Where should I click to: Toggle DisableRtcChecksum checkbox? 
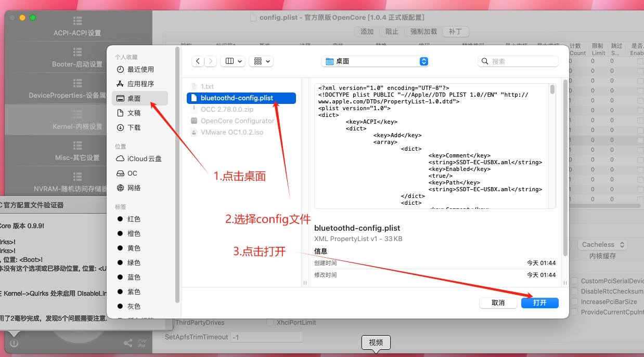click(x=574, y=291)
